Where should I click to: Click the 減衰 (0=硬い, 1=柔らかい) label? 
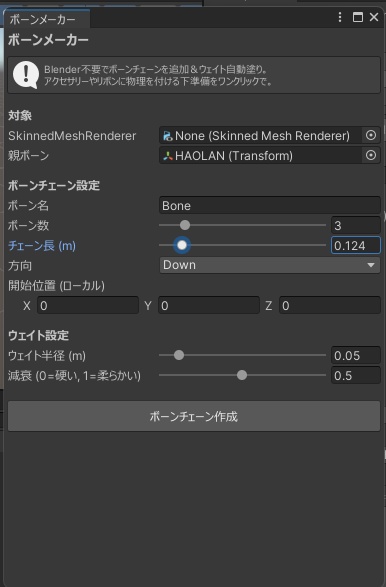pos(75,375)
